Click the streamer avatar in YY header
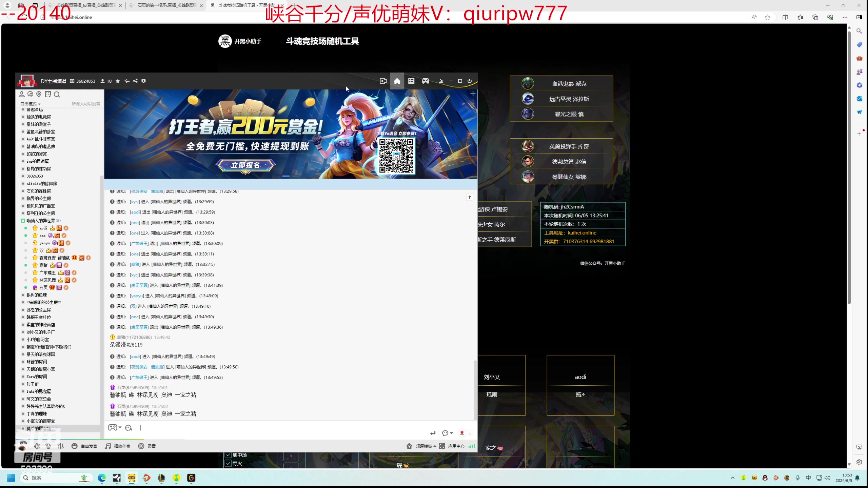Viewport: 868px width, 488px height. tap(27, 81)
